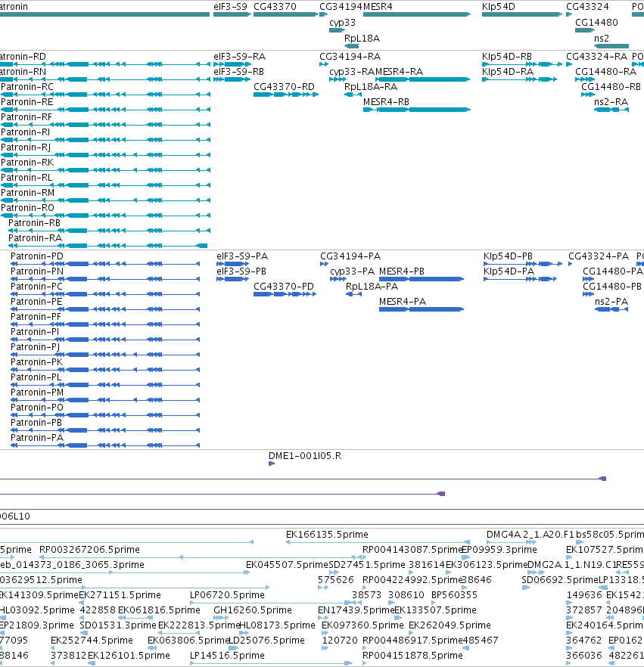Select SD06692.5prime EST
644x667 pixels.
526,588
